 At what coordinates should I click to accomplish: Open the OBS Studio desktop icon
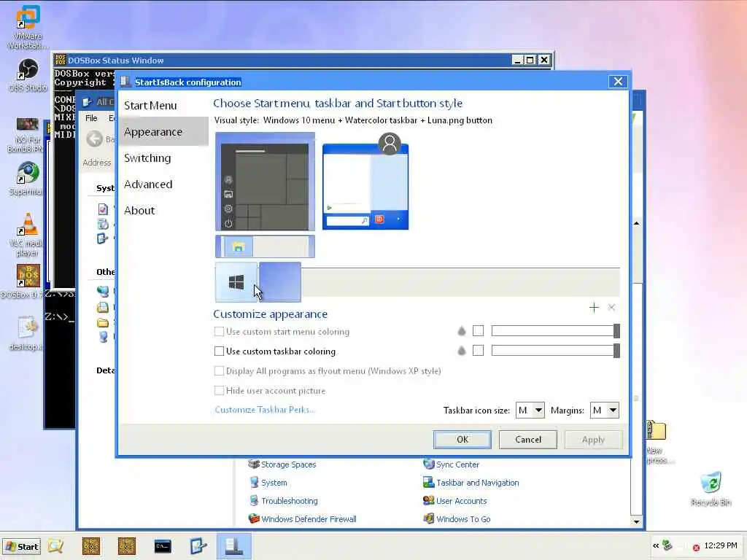(x=28, y=75)
